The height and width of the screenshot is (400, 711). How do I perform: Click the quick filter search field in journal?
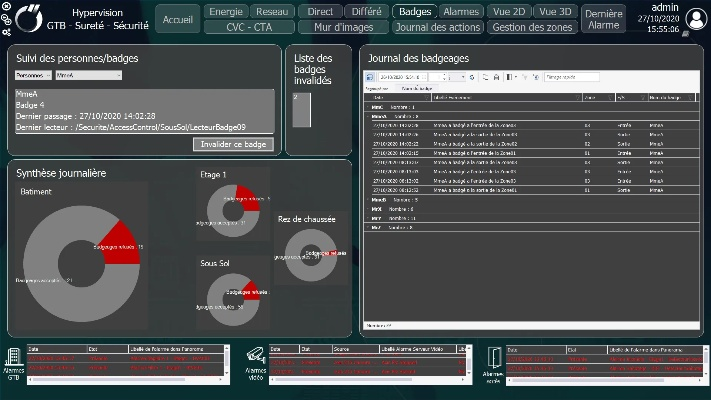point(571,76)
